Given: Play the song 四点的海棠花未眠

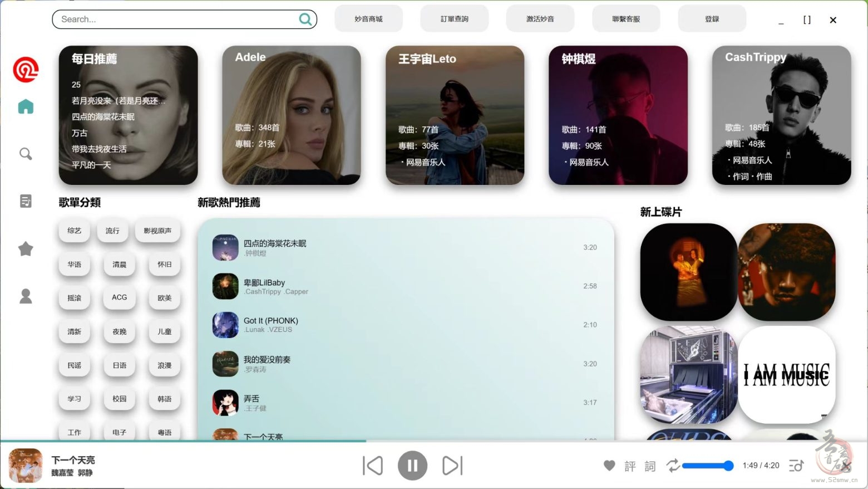Looking at the screenshot, I should tap(405, 247).
